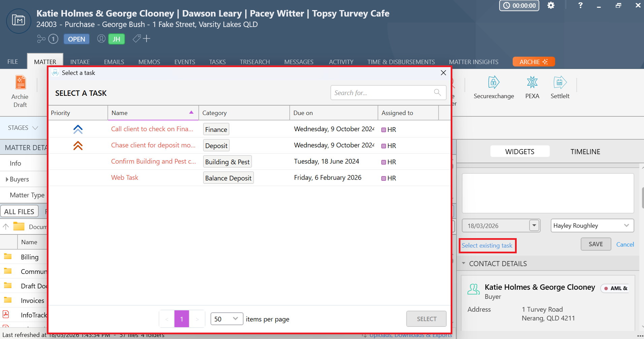Expand the Buyers tree item

7,179
